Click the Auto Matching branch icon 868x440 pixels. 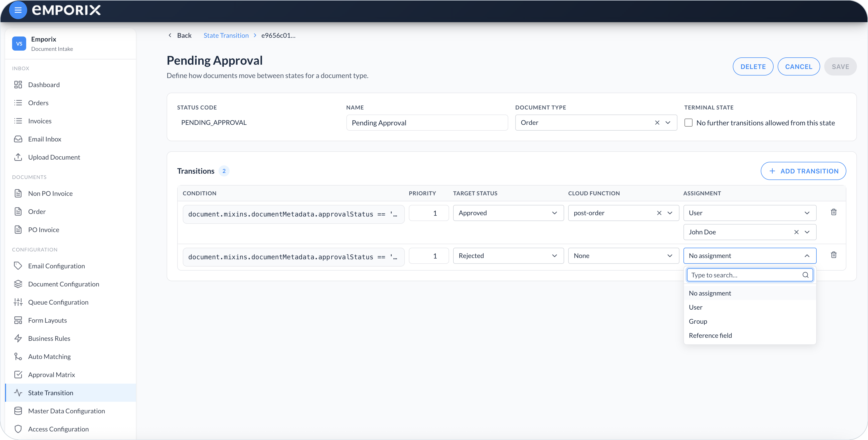tap(18, 357)
